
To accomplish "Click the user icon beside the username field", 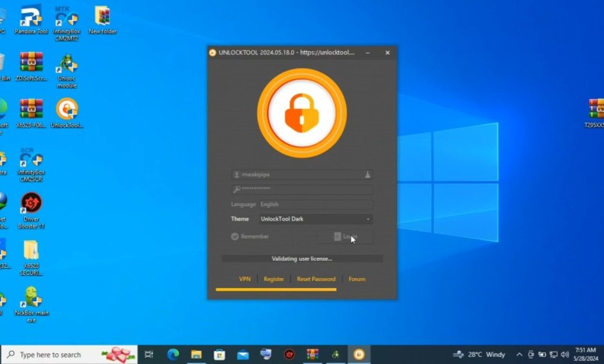I will point(367,174).
